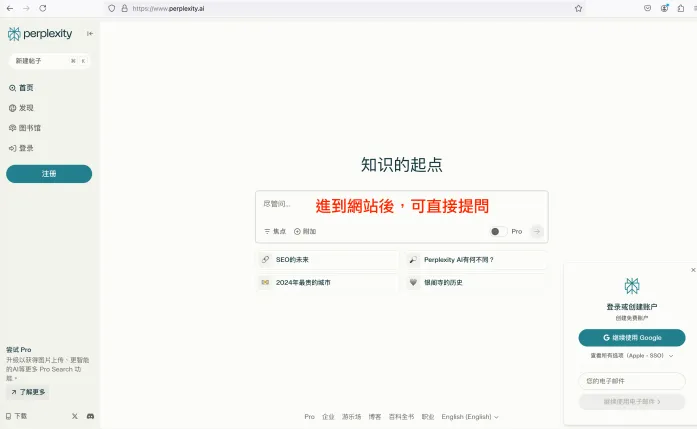Click the 您的电子邮件 email field

point(631,381)
